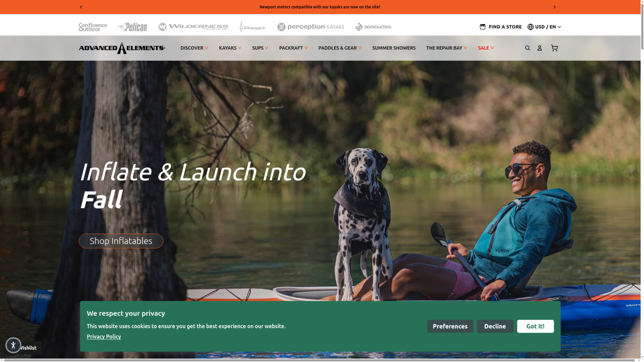
Task: Open the Pelican brand logo
Action: pos(132,27)
